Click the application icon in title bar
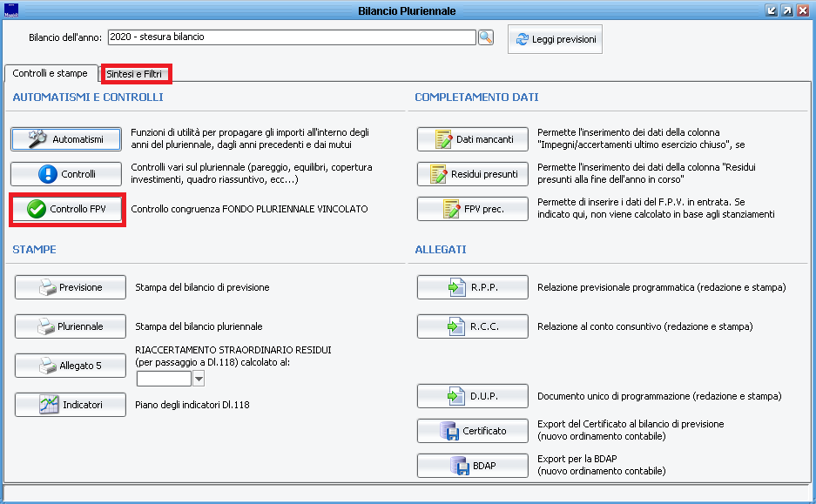The height and width of the screenshot is (504, 816). point(11,10)
